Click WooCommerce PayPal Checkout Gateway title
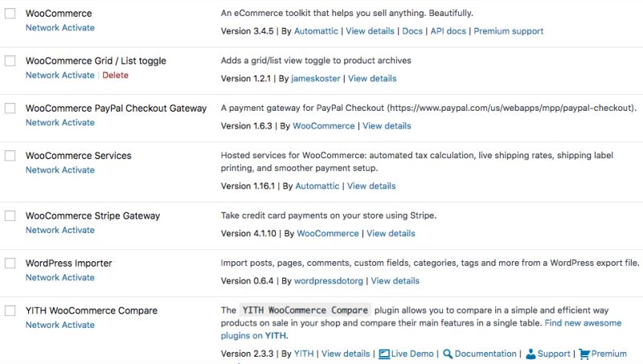The height and width of the screenshot is (364, 643). click(x=116, y=108)
